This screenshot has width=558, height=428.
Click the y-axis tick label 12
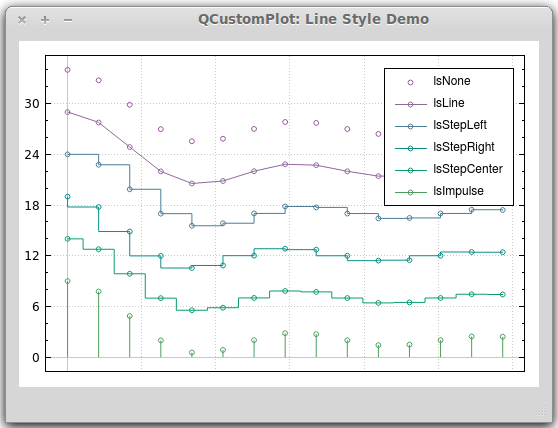pyautogui.click(x=32, y=256)
